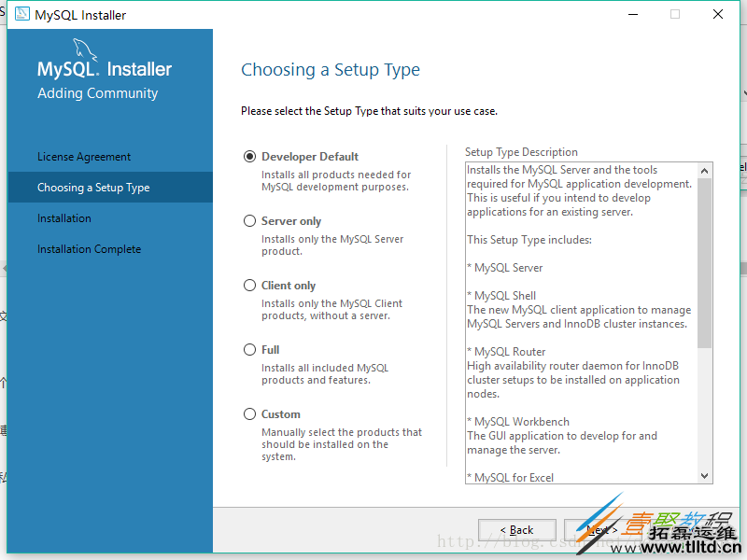This screenshot has height=560, width=747.
Task: Select the Custom setup type
Action: coord(249,413)
